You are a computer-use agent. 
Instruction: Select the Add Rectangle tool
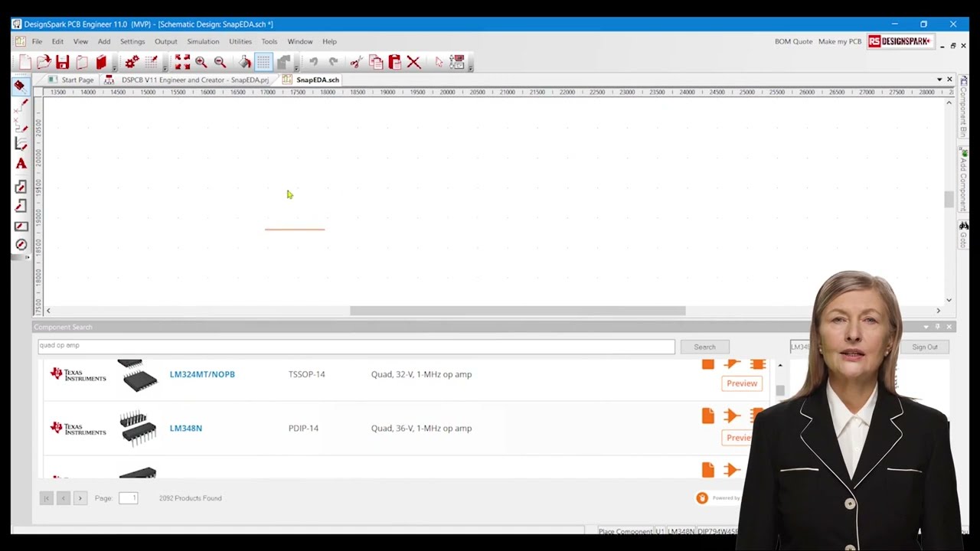pyautogui.click(x=21, y=226)
